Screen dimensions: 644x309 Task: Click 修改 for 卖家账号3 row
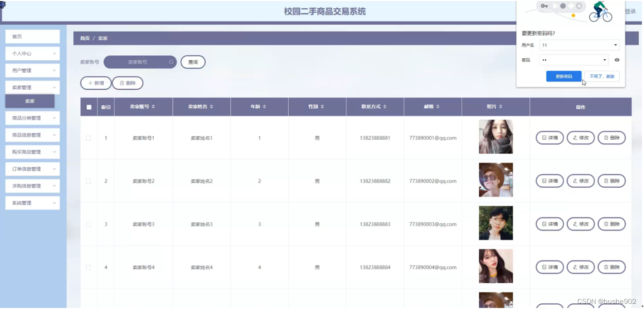[581, 224]
